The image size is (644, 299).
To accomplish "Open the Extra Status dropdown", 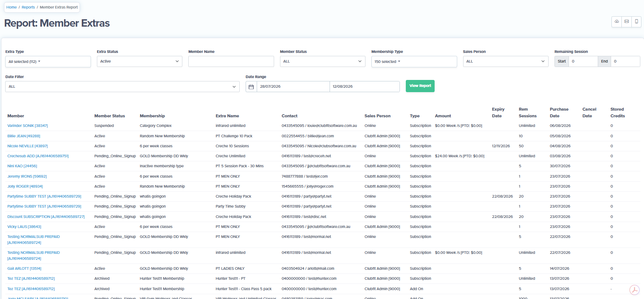I will 139,61.
